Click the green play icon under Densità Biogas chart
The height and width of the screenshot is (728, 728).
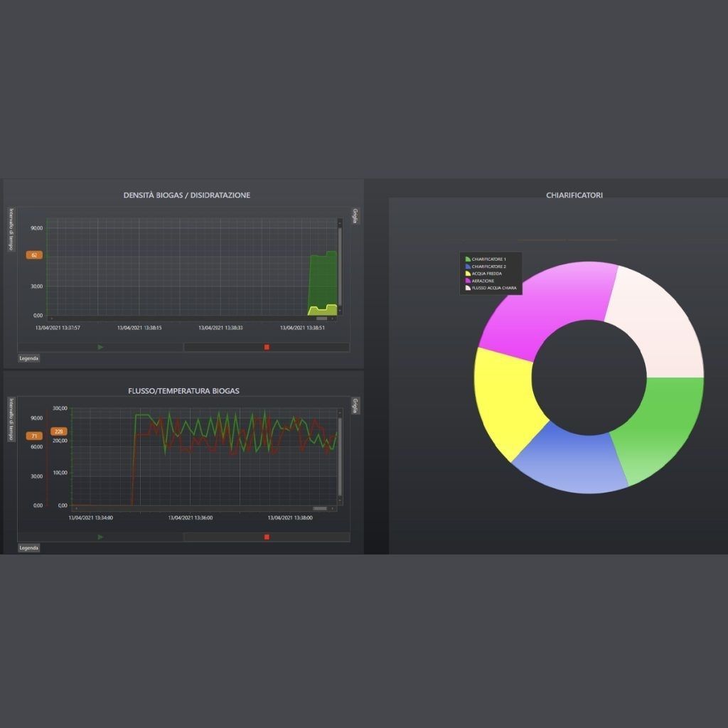pos(100,347)
